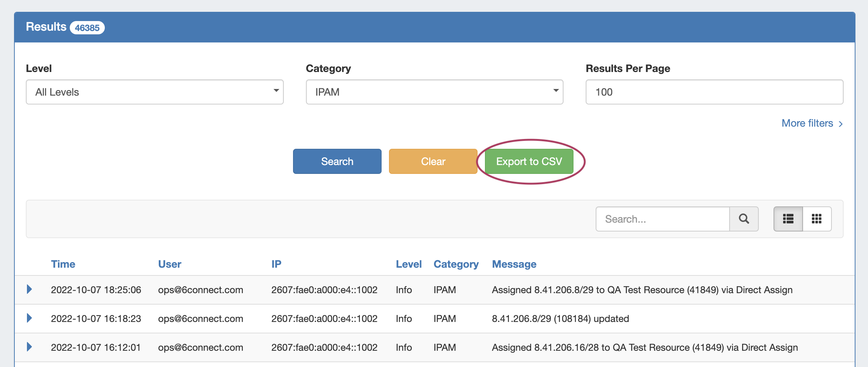
Task: Switch to grid view layout
Action: click(x=817, y=219)
